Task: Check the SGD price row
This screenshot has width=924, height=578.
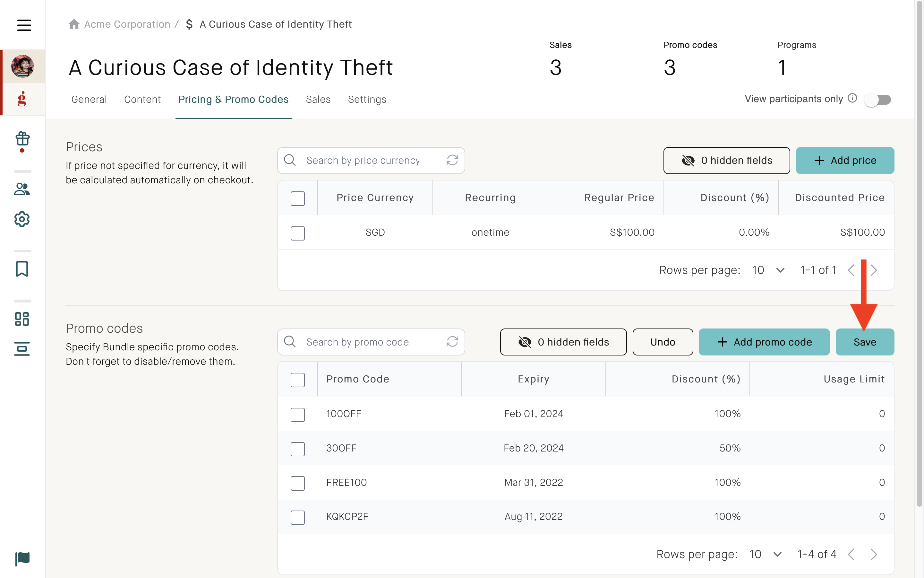Action: pos(297,233)
